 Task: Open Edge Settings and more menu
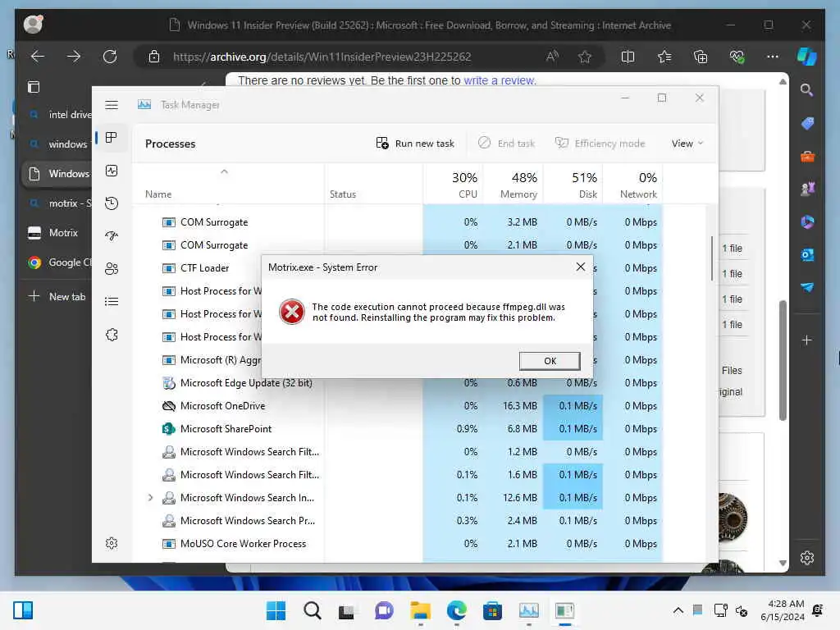coord(773,57)
